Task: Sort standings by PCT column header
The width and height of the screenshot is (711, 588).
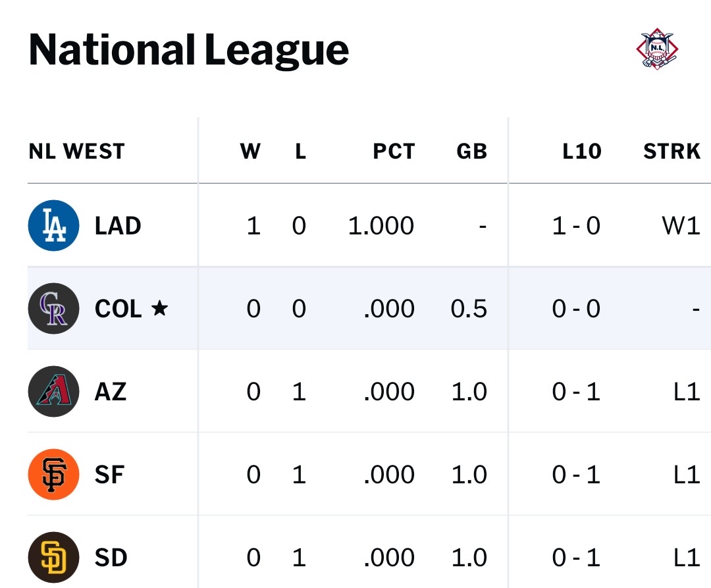Action: [394, 151]
